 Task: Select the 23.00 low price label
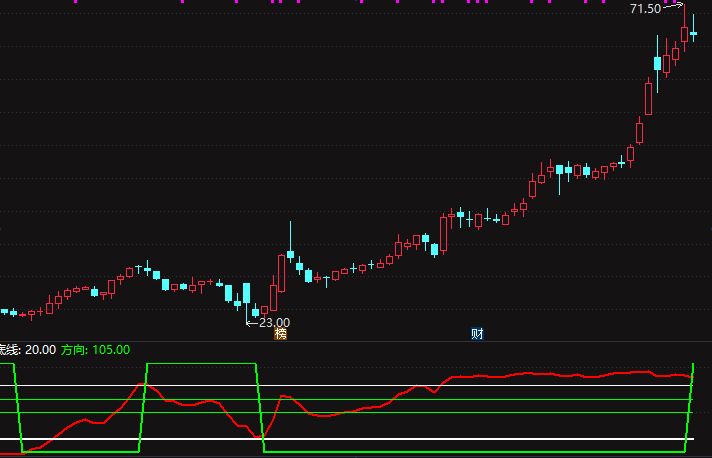click(x=274, y=323)
